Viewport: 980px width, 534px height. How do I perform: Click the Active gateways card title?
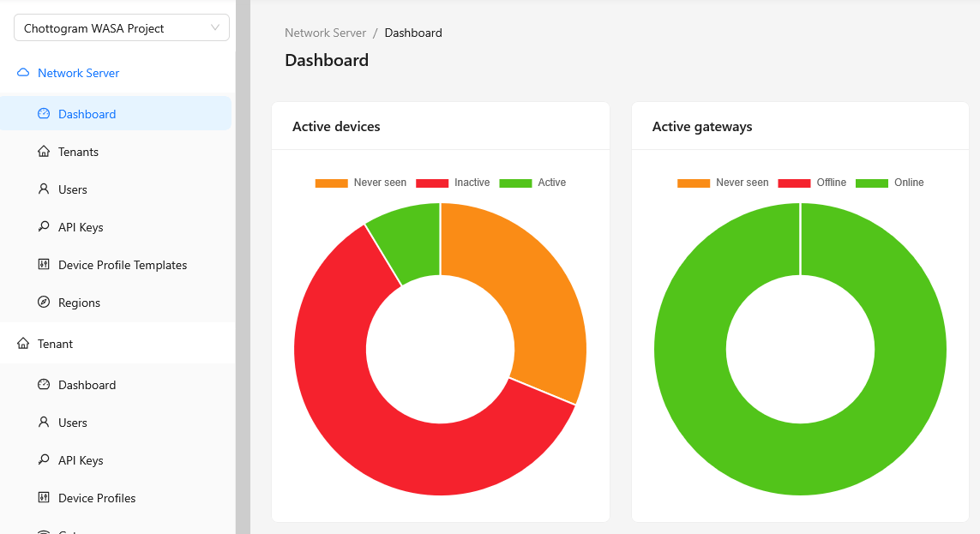(x=702, y=126)
